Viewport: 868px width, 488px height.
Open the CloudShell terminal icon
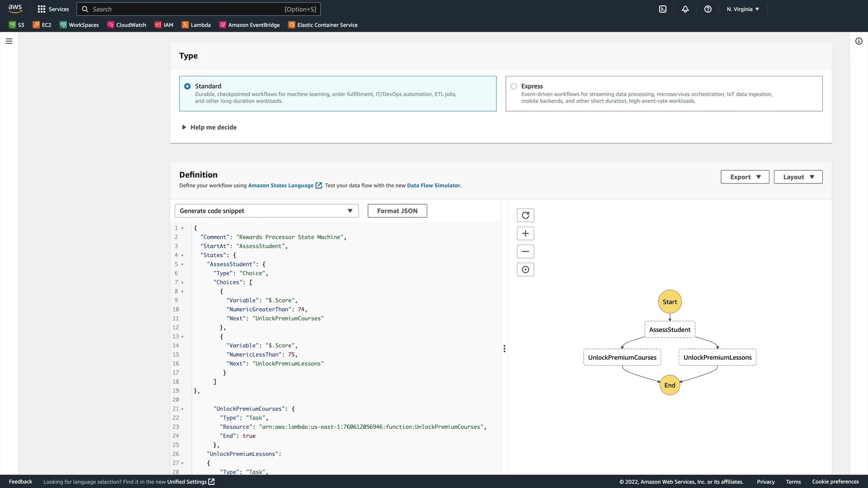663,9
